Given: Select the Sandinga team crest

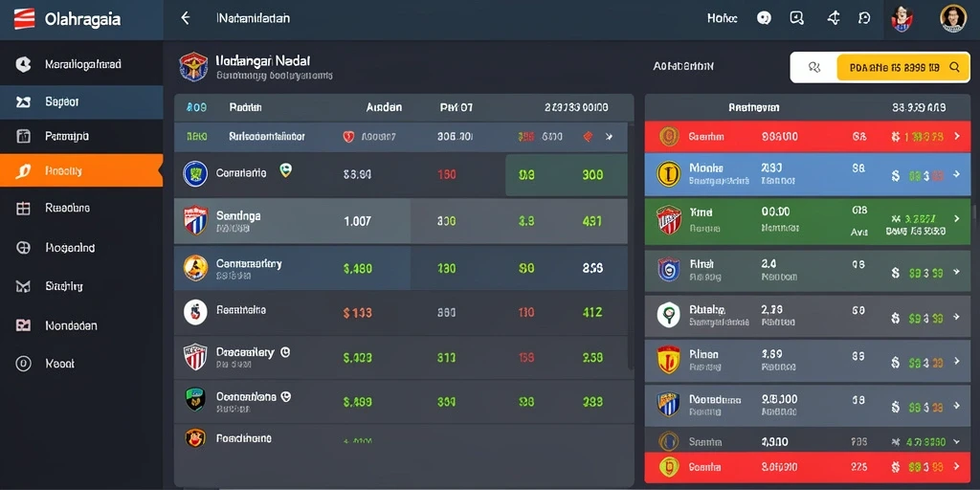Looking at the screenshot, I should pos(195,221).
